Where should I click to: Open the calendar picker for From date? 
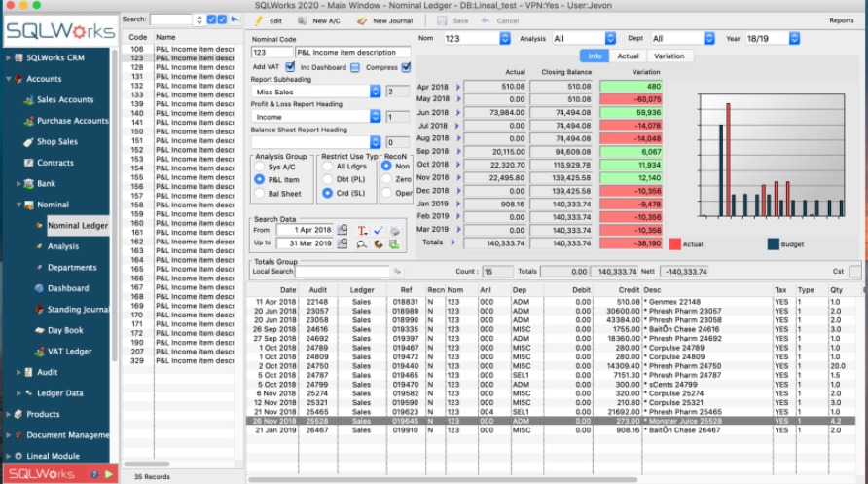click(x=343, y=230)
